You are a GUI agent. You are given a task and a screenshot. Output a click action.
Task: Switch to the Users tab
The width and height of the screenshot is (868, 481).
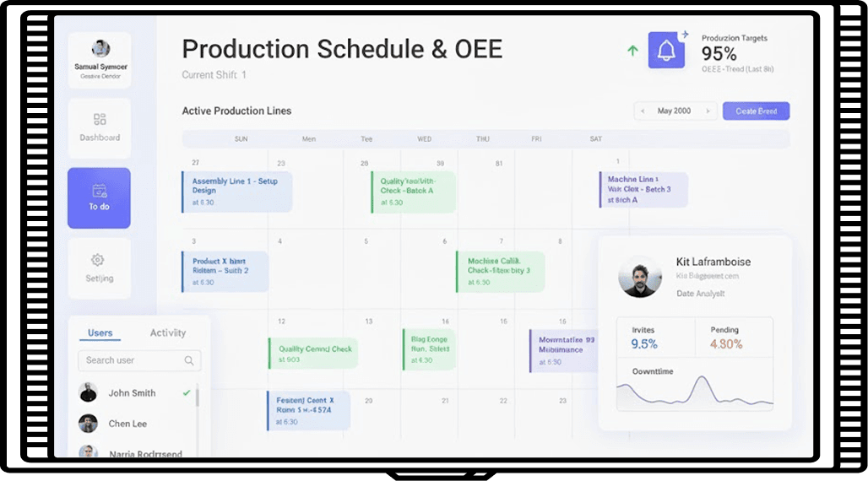coord(100,332)
